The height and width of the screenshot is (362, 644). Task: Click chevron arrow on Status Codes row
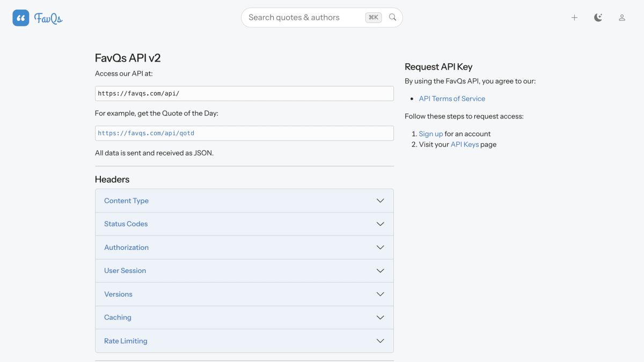[x=380, y=224]
